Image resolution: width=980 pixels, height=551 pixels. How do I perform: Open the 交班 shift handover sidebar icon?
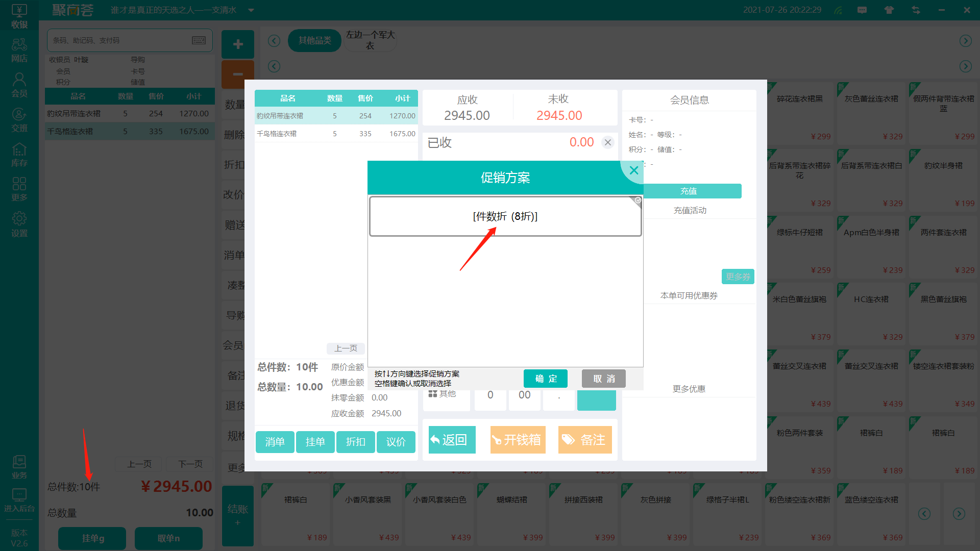pyautogui.click(x=19, y=120)
